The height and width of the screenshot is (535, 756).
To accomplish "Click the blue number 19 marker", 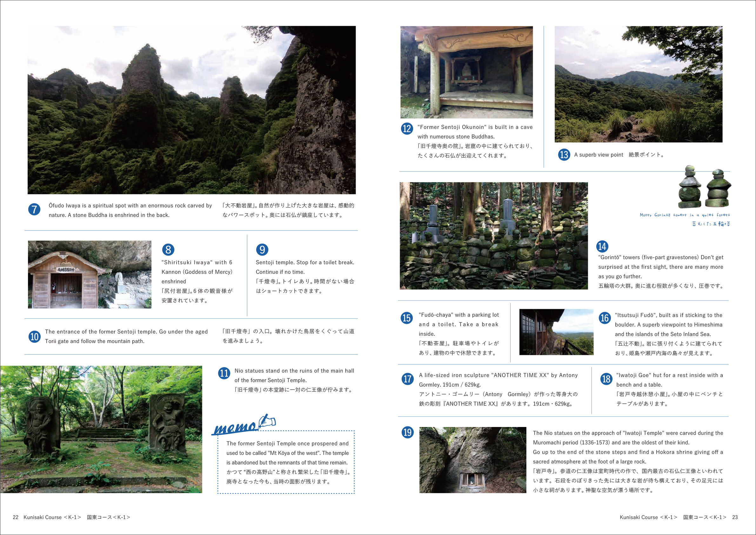I will (408, 432).
